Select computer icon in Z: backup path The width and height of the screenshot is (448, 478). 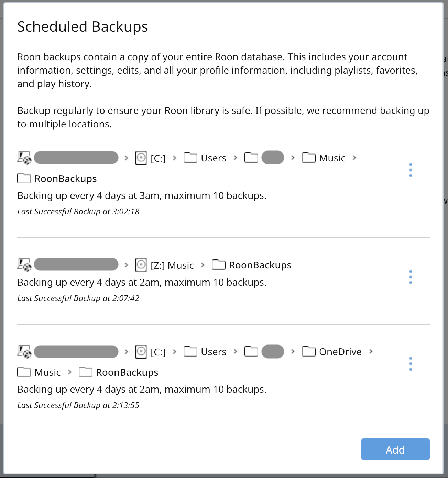pos(24,265)
